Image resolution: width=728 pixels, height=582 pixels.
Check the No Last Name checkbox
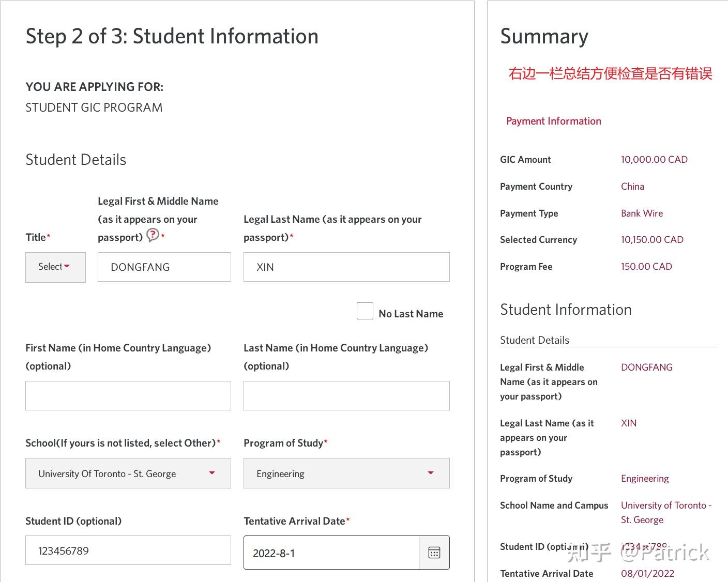coord(365,311)
